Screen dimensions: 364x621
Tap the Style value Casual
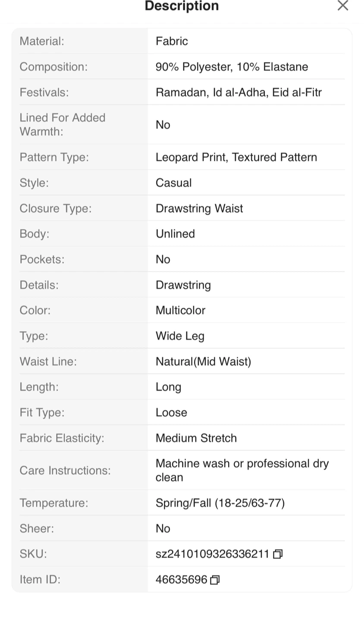[x=173, y=183]
